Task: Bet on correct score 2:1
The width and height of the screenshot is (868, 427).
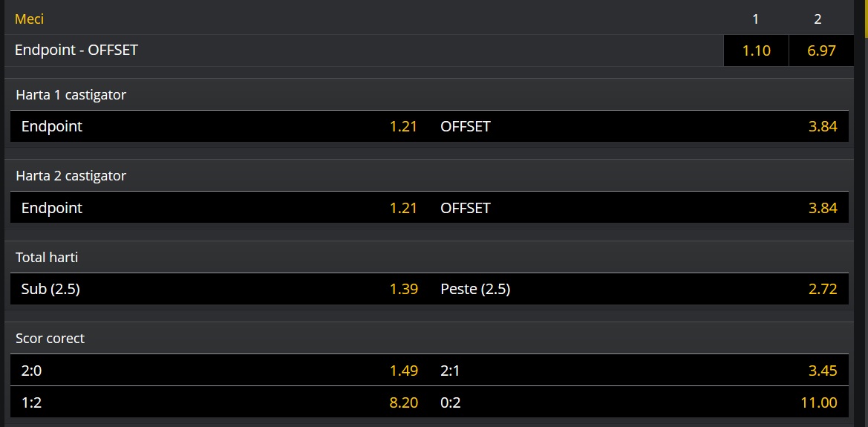Action: (x=639, y=370)
